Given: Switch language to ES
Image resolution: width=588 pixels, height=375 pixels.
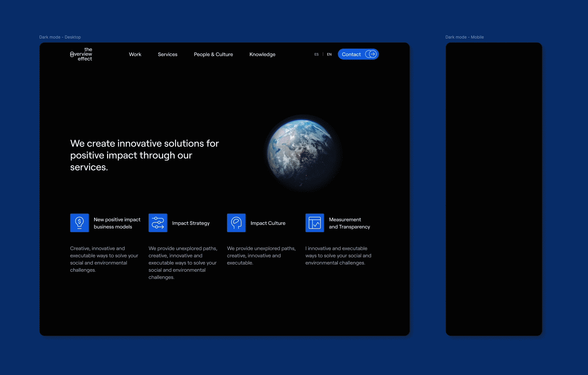Looking at the screenshot, I should pyautogui.click(x=316, y=55).
